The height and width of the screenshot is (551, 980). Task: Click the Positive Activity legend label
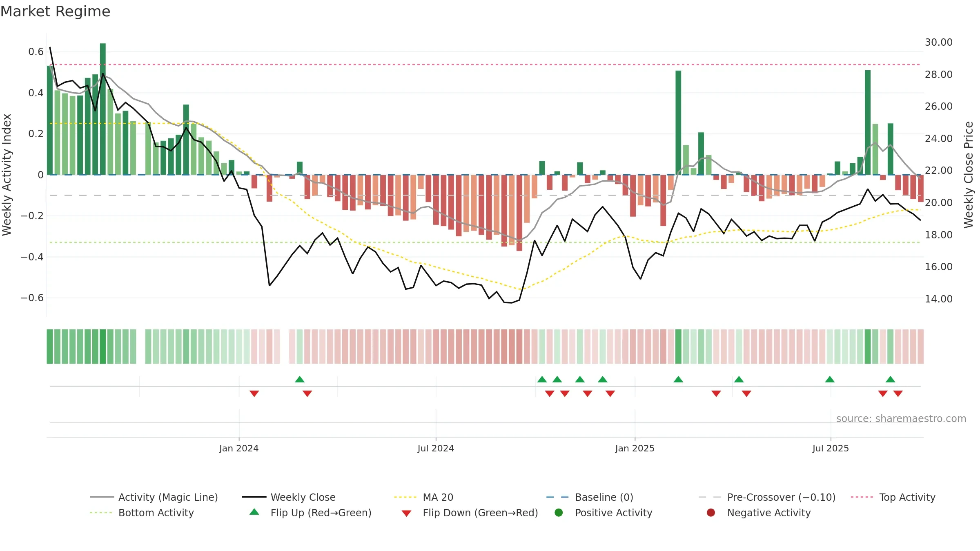(x=614, y=513)
